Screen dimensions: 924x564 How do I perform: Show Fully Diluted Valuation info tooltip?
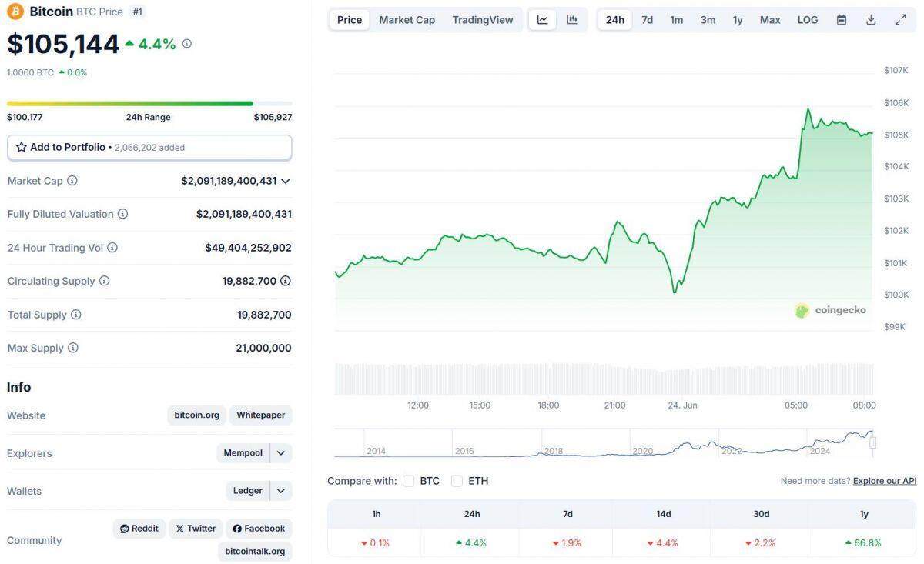tap(122, 214)
